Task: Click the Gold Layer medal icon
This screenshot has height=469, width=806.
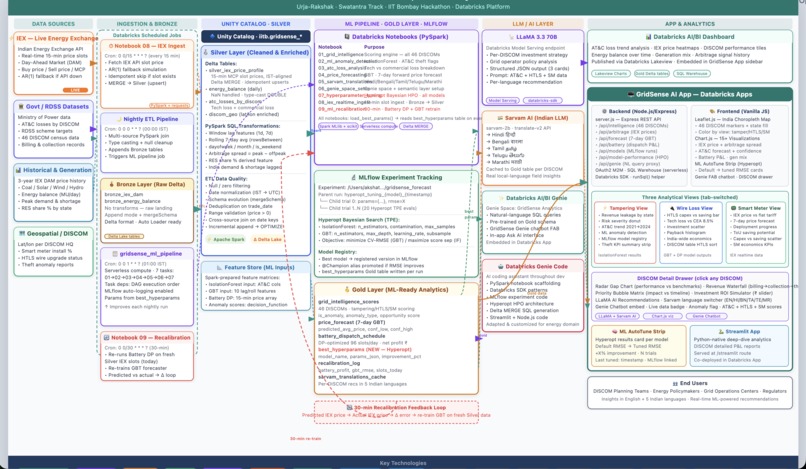Action: 347,290
